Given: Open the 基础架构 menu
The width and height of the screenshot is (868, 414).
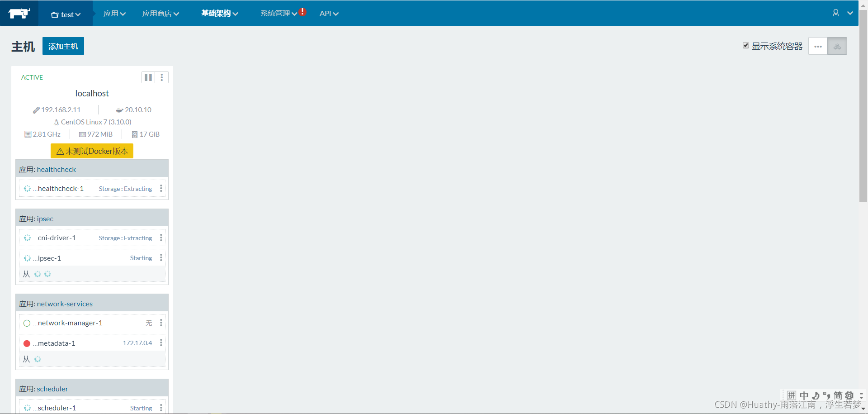Looking at the screenshot, I should pos(220,14).
